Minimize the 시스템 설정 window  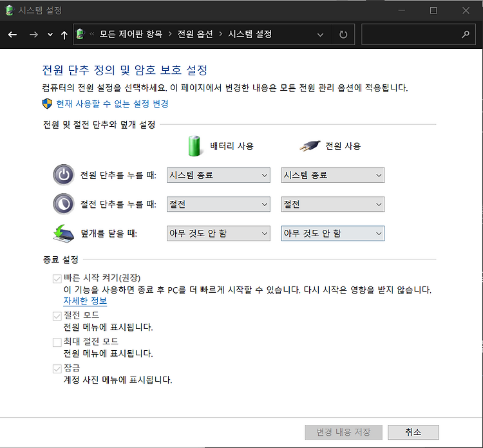(x=401, y=10)
